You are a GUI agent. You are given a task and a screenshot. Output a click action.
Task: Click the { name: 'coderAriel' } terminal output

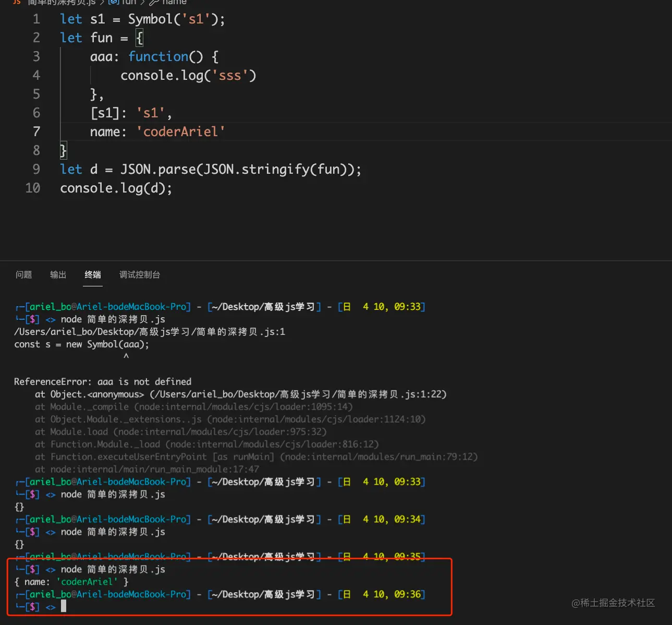71,582
